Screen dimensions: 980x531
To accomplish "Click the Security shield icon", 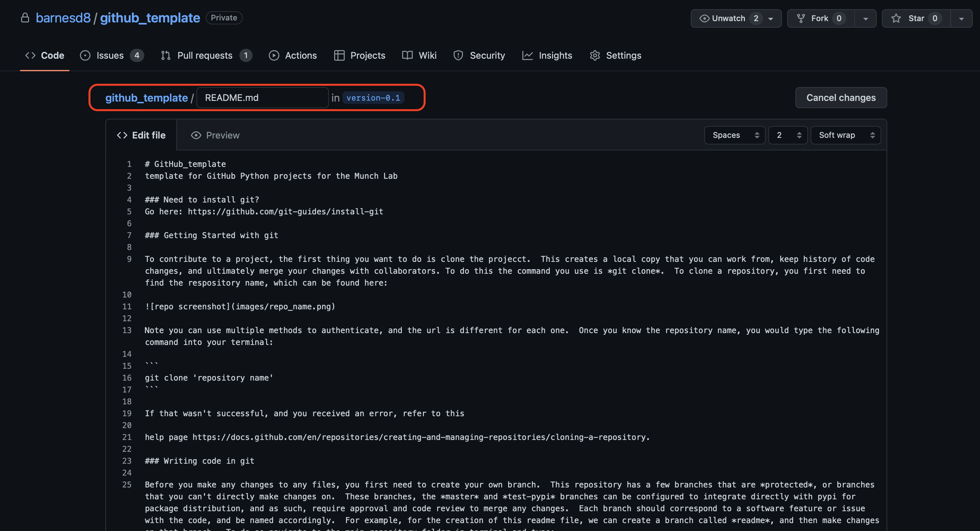I will [x=458, y=55].
